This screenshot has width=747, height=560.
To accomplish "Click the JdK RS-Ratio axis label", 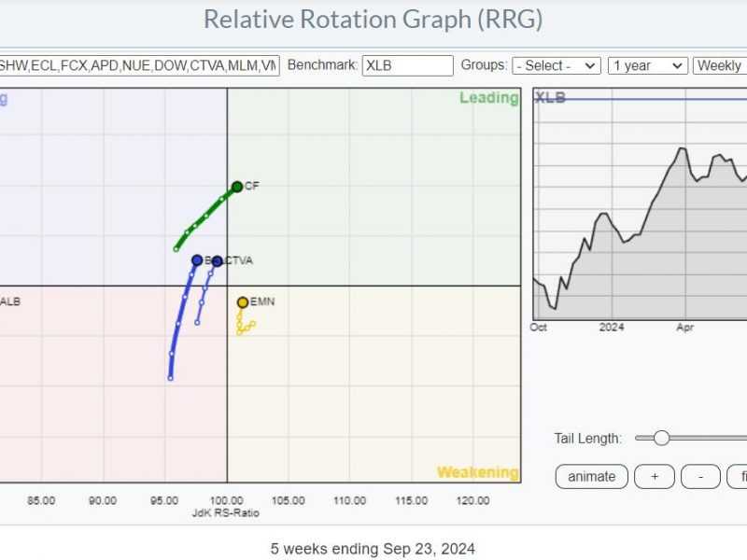I will pos(225,512).
